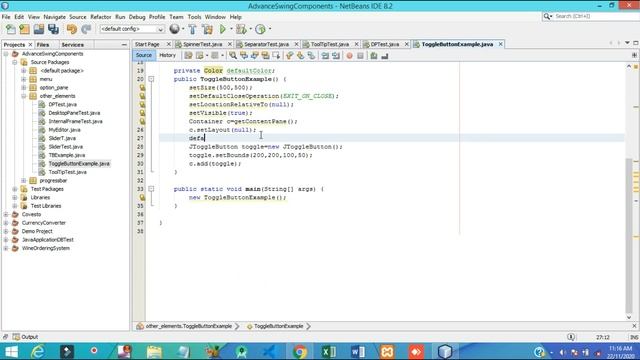Screen dimensions: 640x360
Task: Click the Last Edit icon in editor toolbar
Action: click(x=188, y=56)
